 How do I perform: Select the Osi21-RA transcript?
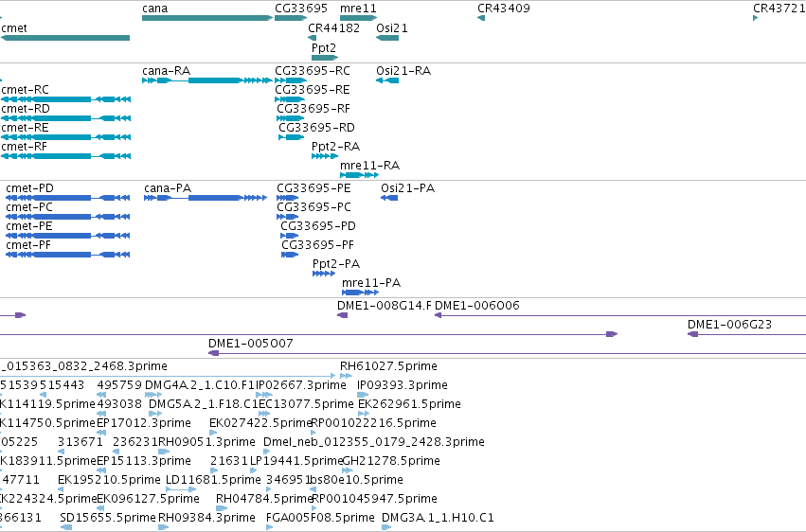pos(387,80)
